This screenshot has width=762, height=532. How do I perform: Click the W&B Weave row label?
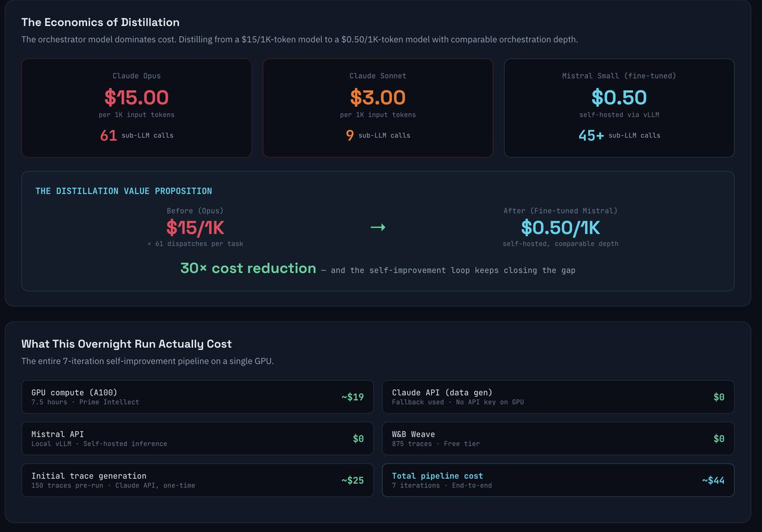pyautogui.click(x=413, y=434)
